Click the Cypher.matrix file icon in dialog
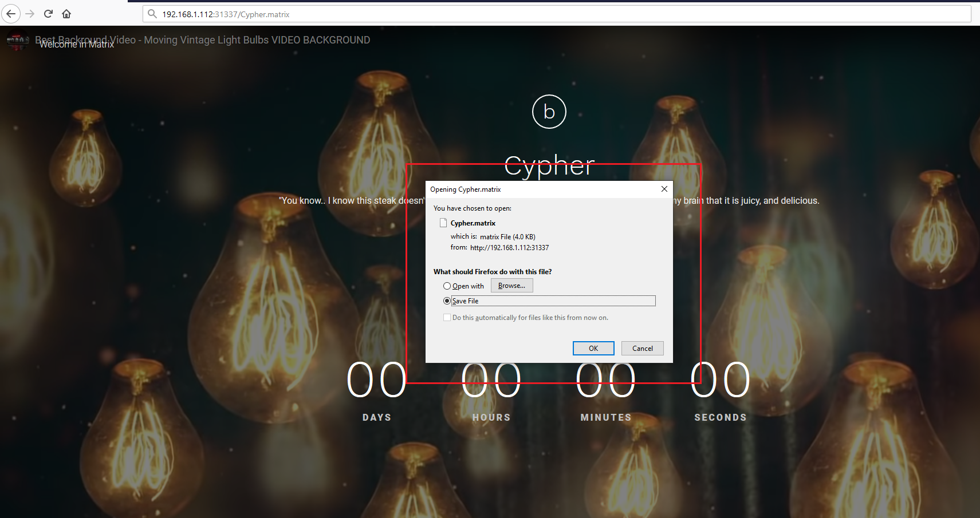 click(443, 223)
